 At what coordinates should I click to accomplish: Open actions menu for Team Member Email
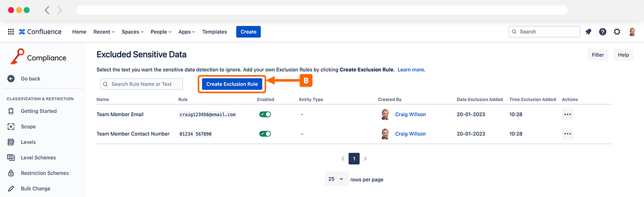568,114
